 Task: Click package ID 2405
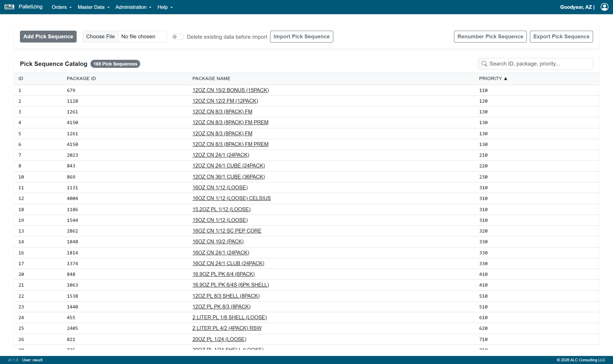(x=72, y=328)
